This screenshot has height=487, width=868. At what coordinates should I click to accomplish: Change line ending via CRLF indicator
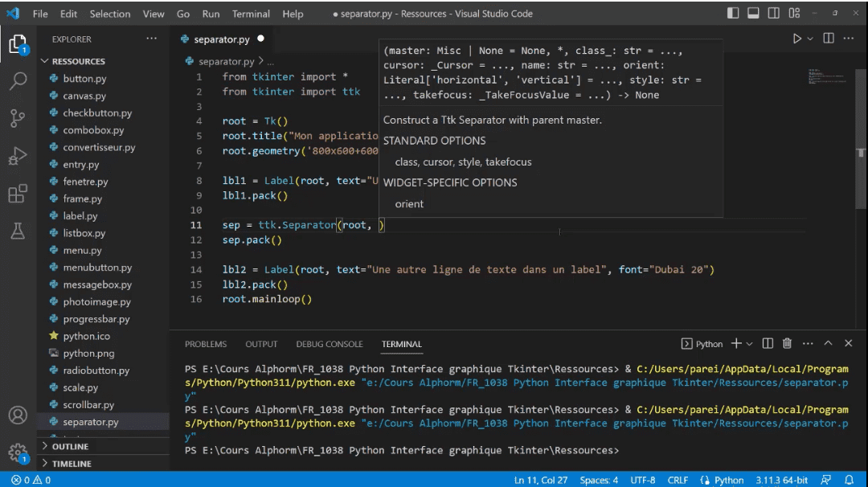[678, 480]
